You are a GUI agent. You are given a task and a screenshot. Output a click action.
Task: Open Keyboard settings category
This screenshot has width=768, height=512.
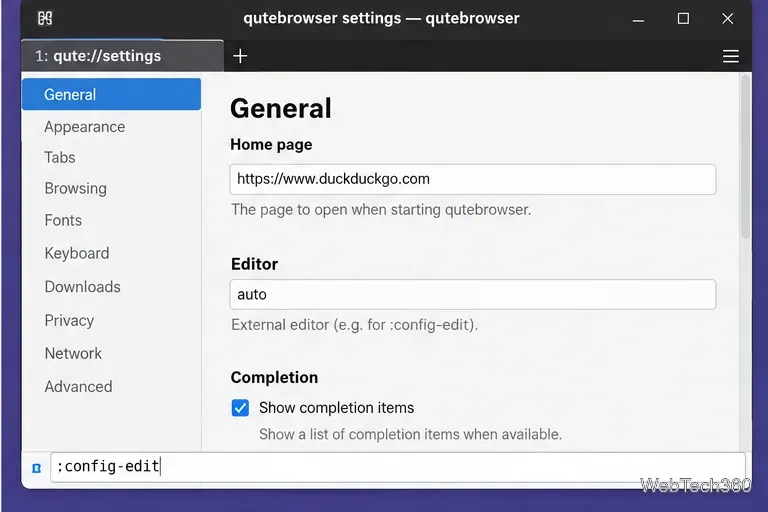pos(76,253)
